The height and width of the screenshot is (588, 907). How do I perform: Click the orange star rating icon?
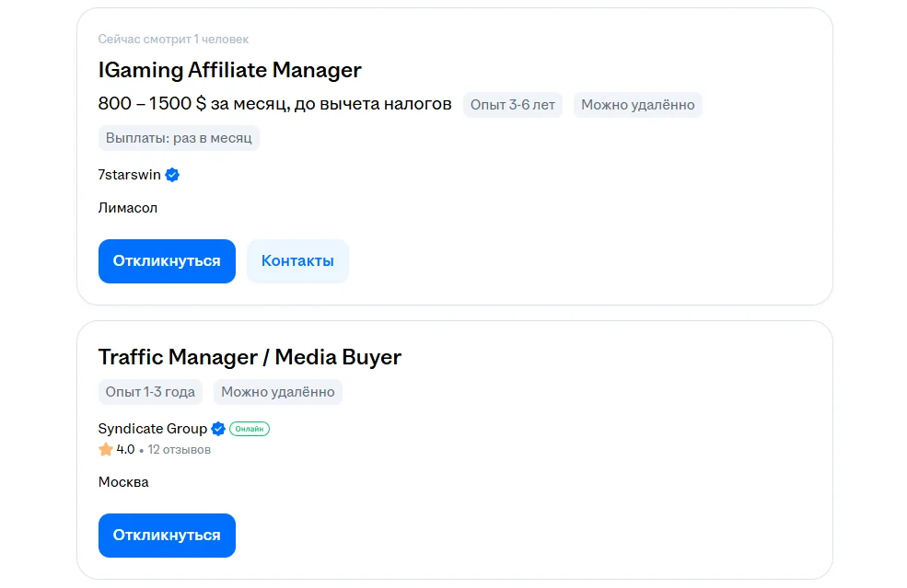point(106,450)
